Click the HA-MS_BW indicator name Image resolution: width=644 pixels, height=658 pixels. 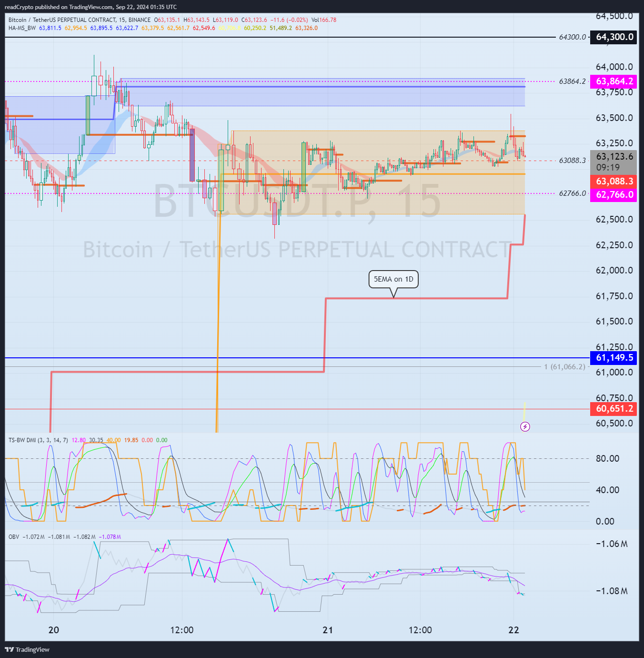[22, 28]
